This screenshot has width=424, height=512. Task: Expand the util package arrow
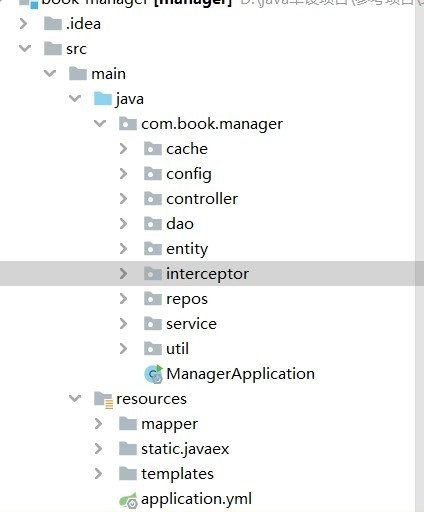(x=123, y=349)
